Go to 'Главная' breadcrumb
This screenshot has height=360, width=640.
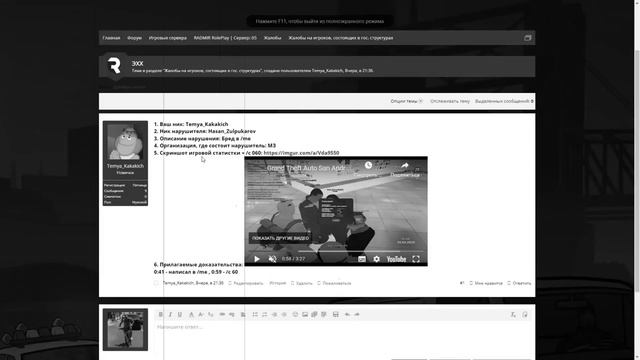tap(111, 38)
